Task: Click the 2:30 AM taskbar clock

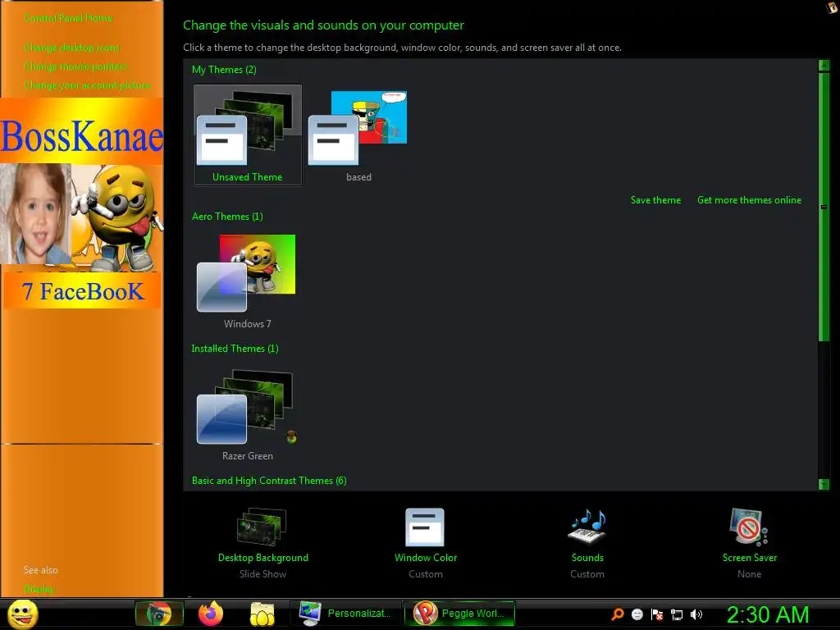Action: coord(767,614)
